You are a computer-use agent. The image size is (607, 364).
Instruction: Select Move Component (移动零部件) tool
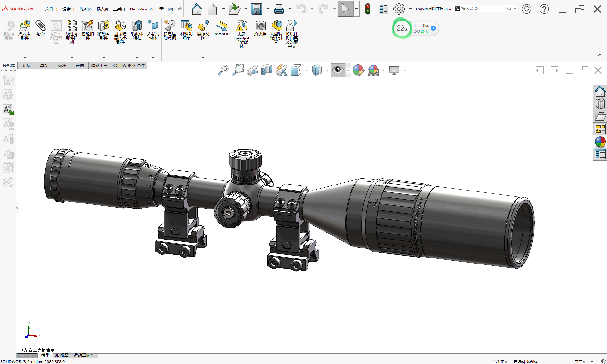click(x=103, y=30)
